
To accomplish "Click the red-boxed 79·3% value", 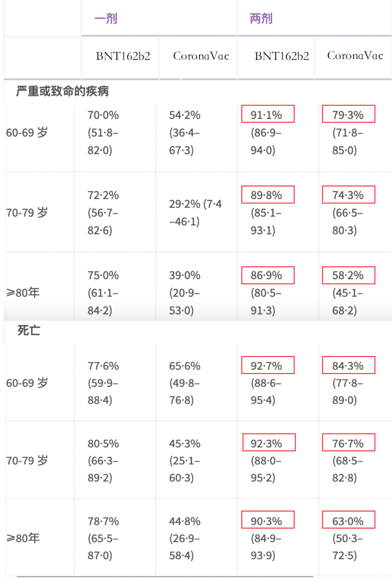I will click(349, 115).
